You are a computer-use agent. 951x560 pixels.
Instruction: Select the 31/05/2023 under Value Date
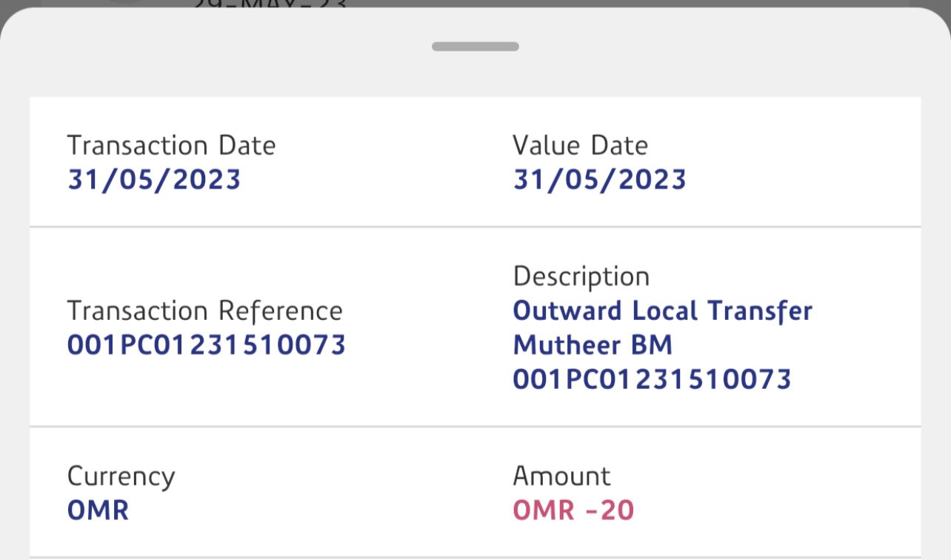(599, 180)
